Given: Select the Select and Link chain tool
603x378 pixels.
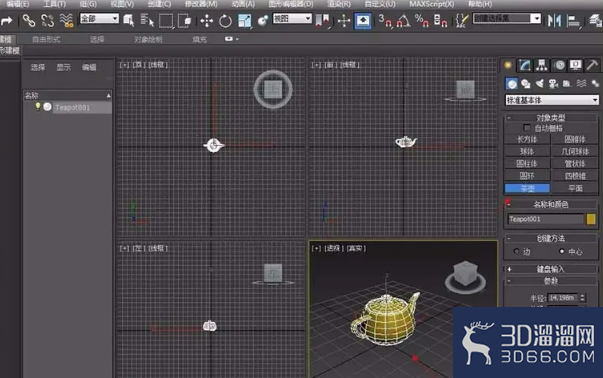Looking at the screenshot, I should (28, 20).
